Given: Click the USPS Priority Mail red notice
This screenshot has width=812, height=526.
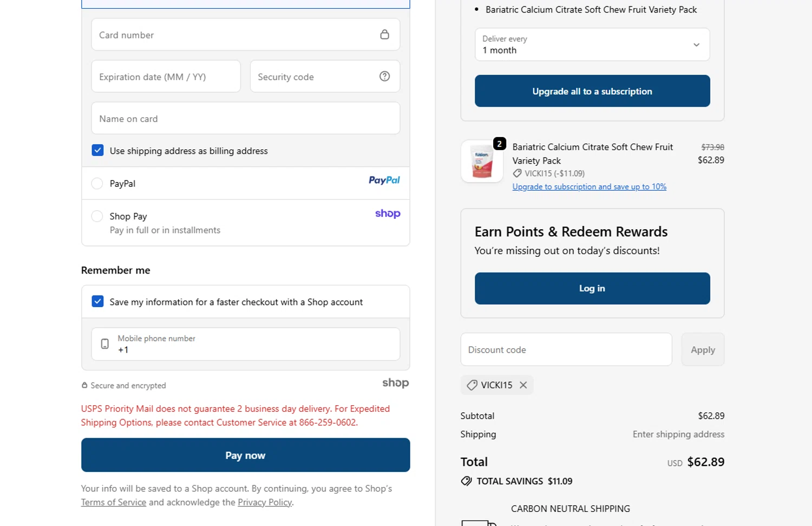Looking at the screenshot, I should pos(235,415).
